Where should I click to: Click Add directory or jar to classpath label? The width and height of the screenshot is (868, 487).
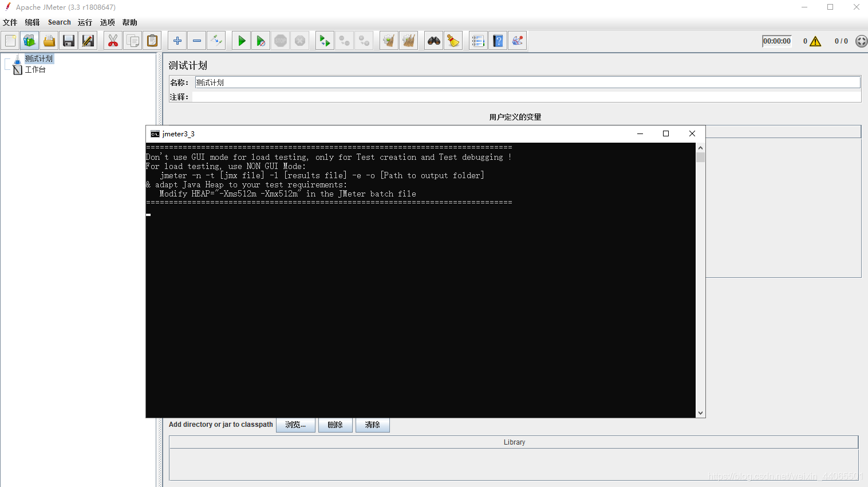click(x=220, y=425)
